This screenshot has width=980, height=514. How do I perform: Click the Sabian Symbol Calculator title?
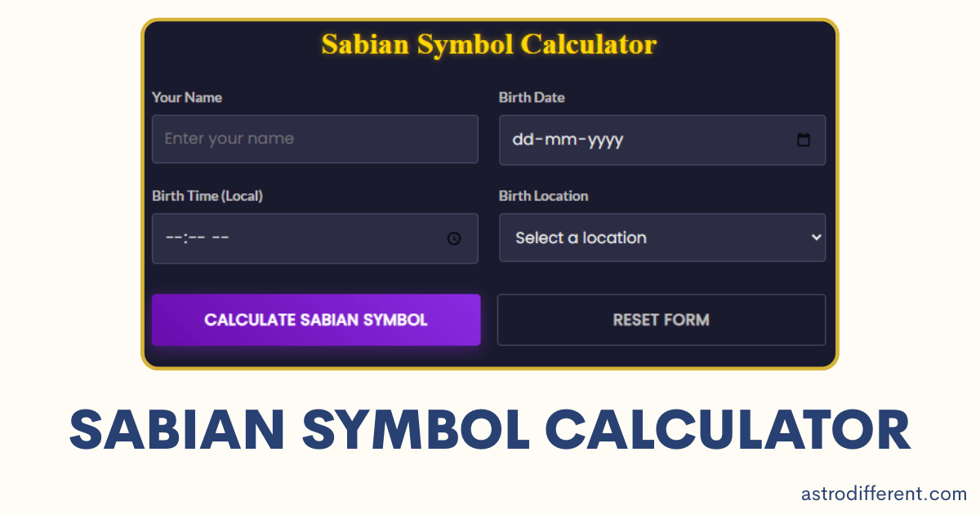tap(489, 45)
